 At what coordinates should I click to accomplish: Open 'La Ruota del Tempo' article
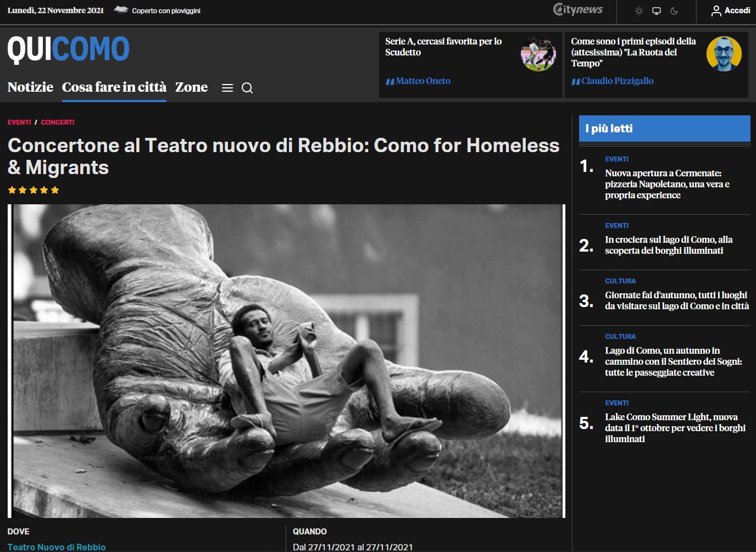pyautogui.click(x=633, y=52)
